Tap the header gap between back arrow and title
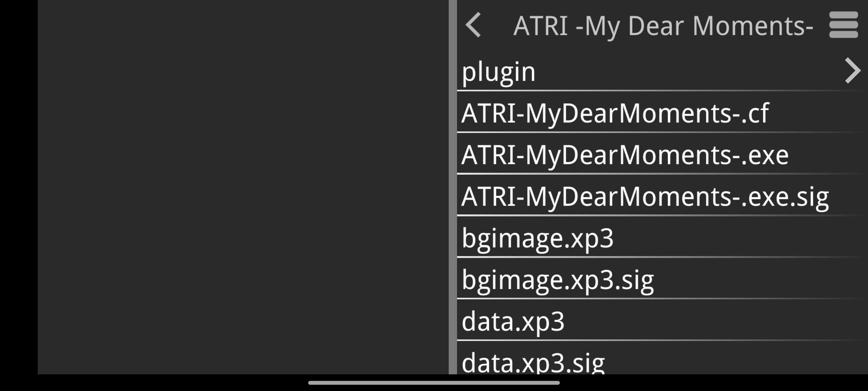Viewport: 868px width, 391px height. coord(497,25)
